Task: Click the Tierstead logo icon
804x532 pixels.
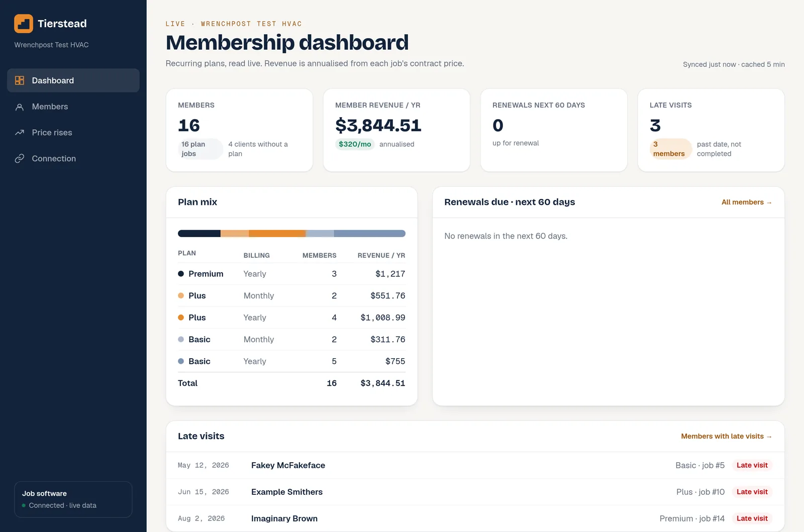Action: [24, 24]
